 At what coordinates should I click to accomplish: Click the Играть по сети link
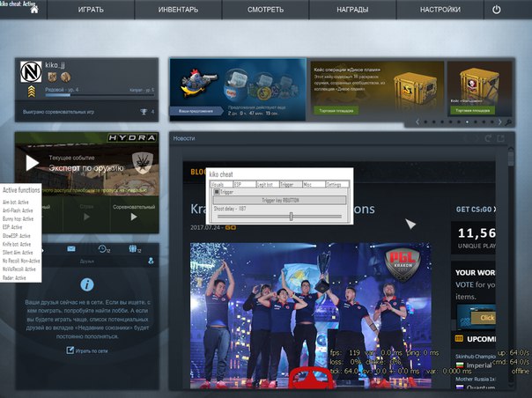(x=87, y=350)
